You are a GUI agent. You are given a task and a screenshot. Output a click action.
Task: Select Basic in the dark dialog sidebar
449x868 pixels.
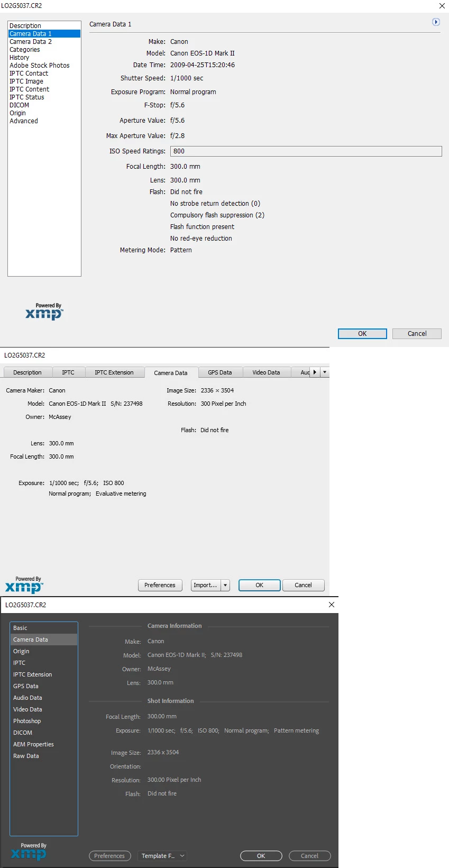(44, 628)
